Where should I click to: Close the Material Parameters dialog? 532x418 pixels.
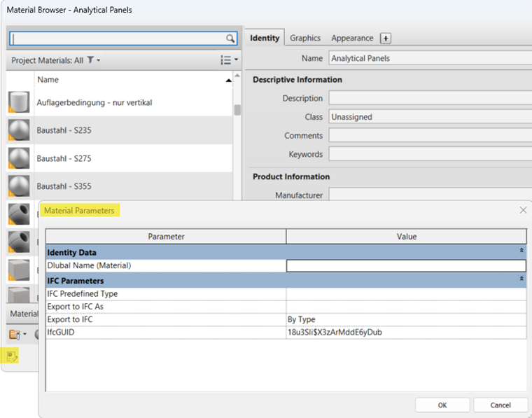coord(523,210)
